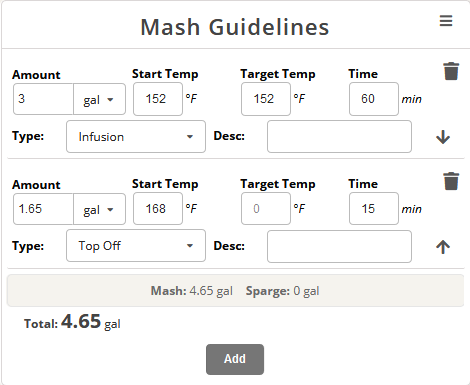Viewport: 470px width, 385px height.
Task: Click the Add button
Action: [x=235, y=359]
